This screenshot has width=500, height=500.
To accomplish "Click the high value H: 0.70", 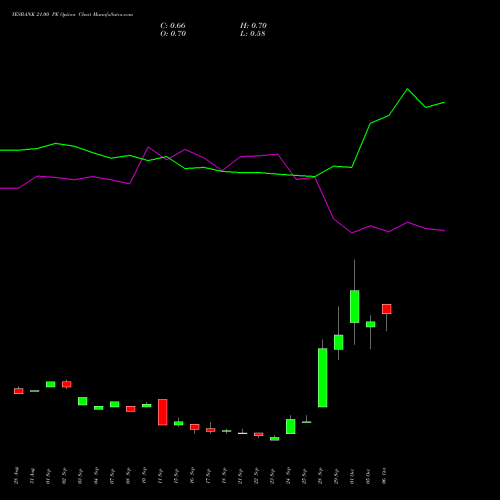I will point(253,26).
